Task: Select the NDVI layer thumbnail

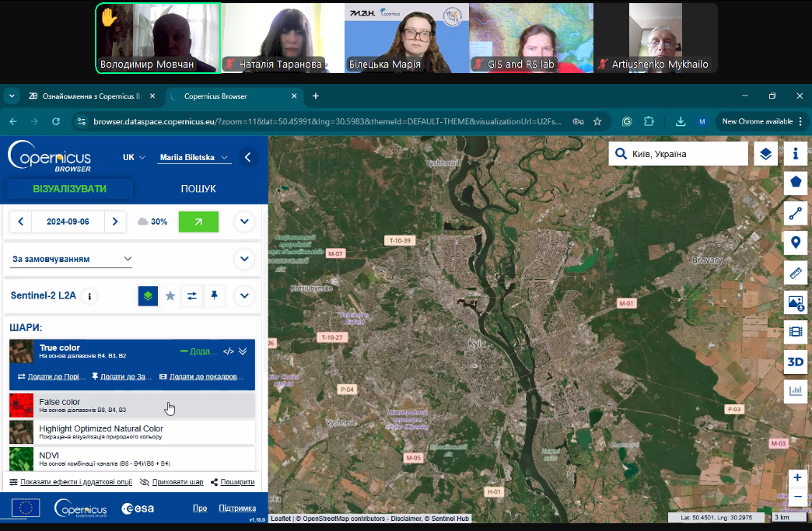Action: 21,459
